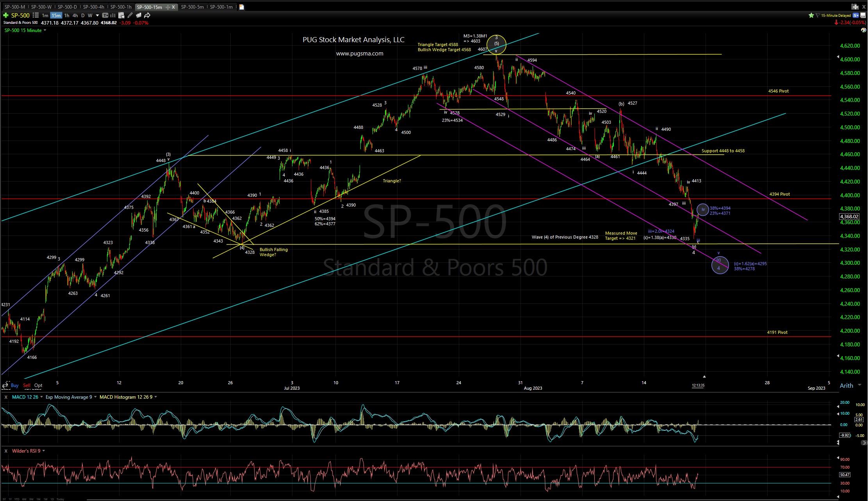Image resolution: width=868 pixels, height=501 pixels.
Task: Expand the SP-500 15 Minute dropdown
Action: [44, 30]
